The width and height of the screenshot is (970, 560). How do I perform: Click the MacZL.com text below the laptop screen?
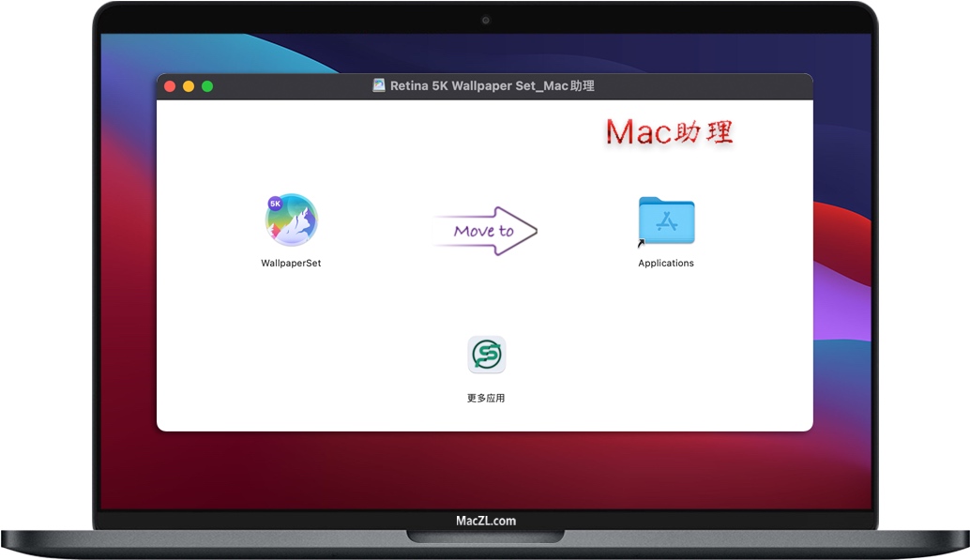tap(484, 521)
